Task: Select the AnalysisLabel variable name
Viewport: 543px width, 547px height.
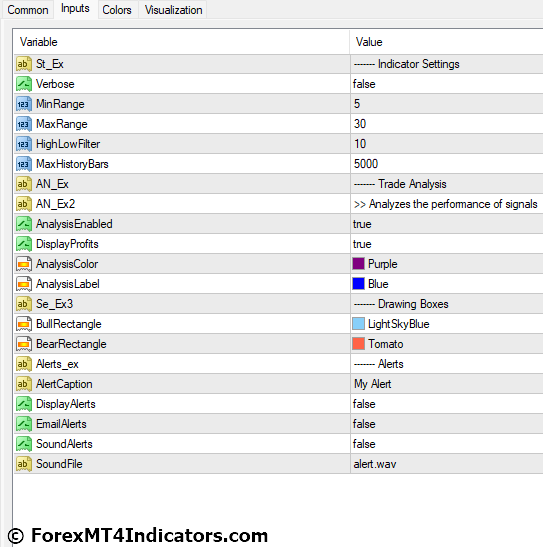Action: coord(68,284)
